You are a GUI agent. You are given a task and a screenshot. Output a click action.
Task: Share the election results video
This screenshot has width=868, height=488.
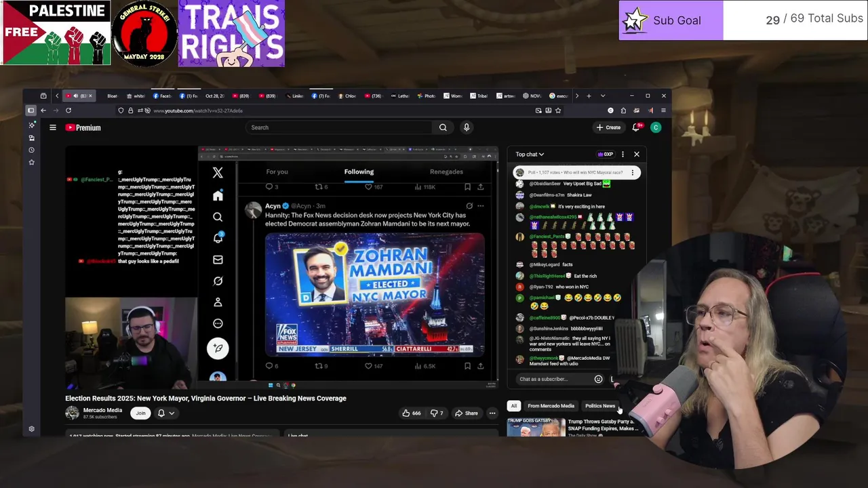click(x=467, y=413)
